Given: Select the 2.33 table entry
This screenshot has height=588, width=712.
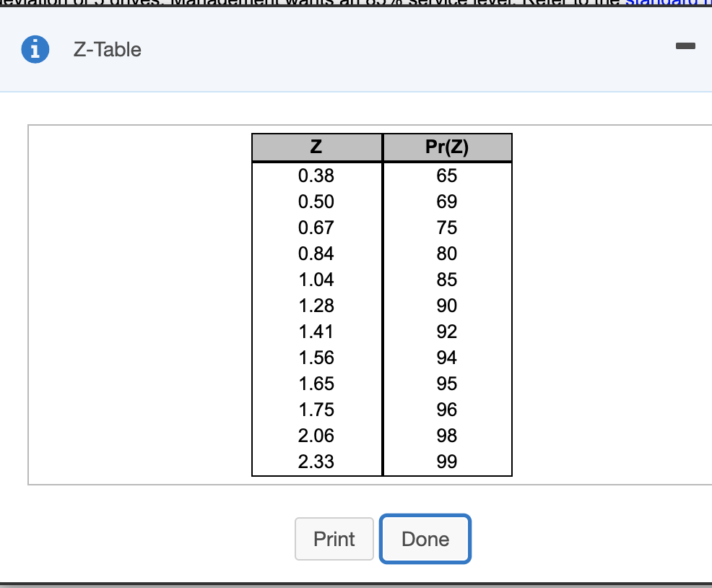Looking at the screenshot, I should (x=316, y=462).
